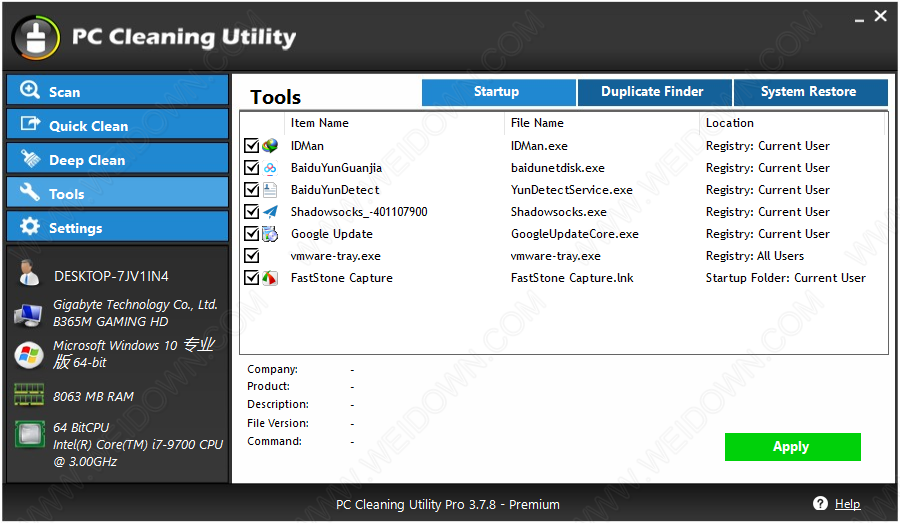Click the user avatar icon beside DESKTOP-7JV1IN4
This screenshot has height=523, width=900.
[x=29, y=273]
